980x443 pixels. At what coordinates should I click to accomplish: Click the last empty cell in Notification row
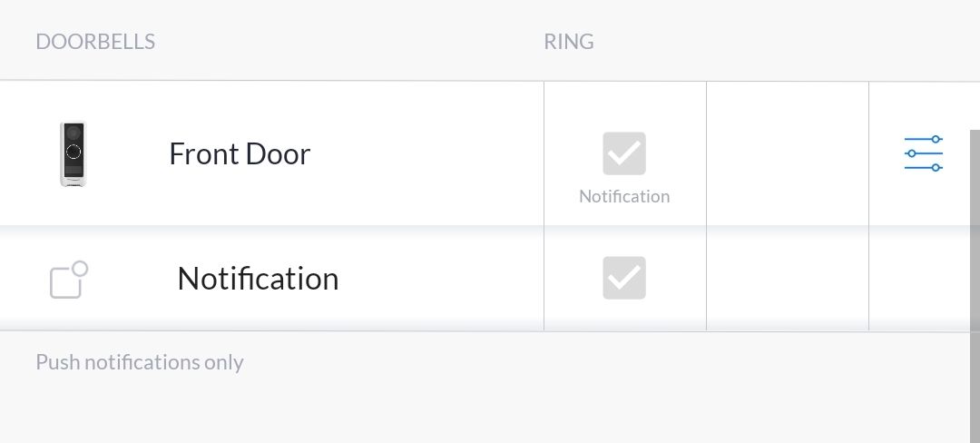pos(916,278)
